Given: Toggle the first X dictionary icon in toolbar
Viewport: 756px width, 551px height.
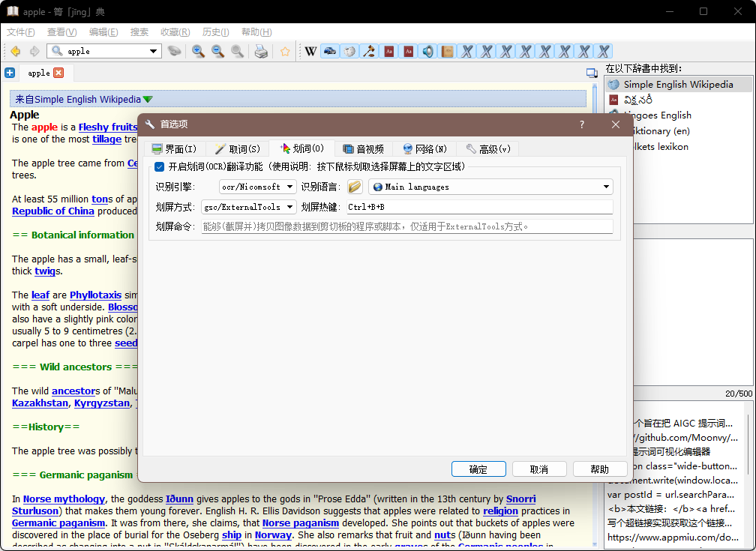Looking at the screenshot, I should click(x=466, y=51).
